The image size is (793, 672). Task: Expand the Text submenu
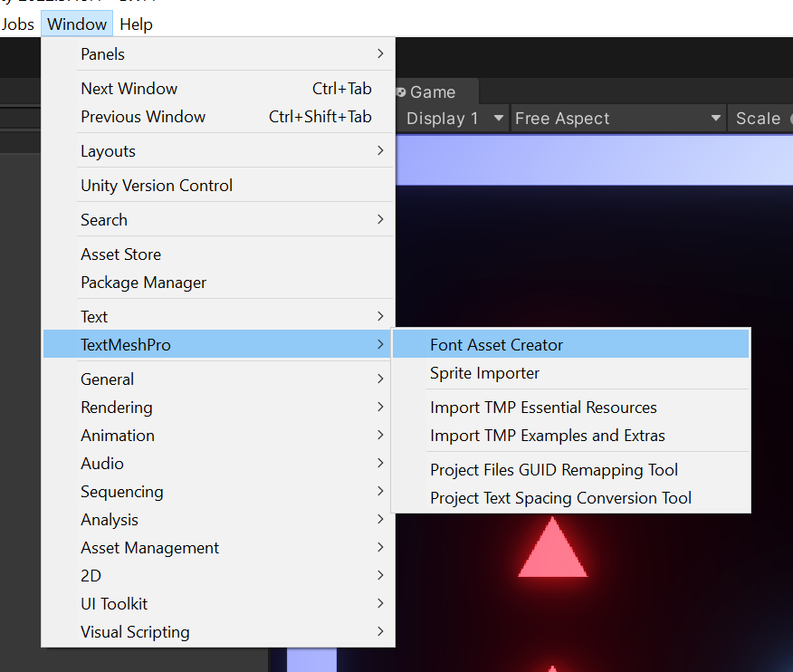(x=217, y=316)
